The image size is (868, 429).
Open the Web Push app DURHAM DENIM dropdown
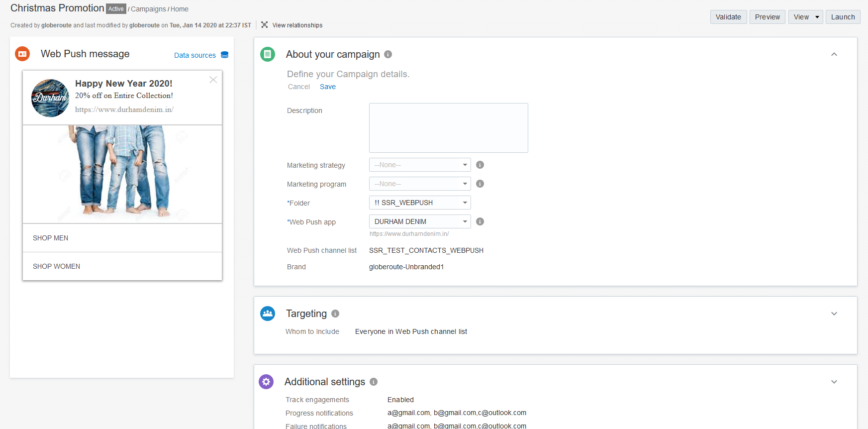click(x=420, y=221)
